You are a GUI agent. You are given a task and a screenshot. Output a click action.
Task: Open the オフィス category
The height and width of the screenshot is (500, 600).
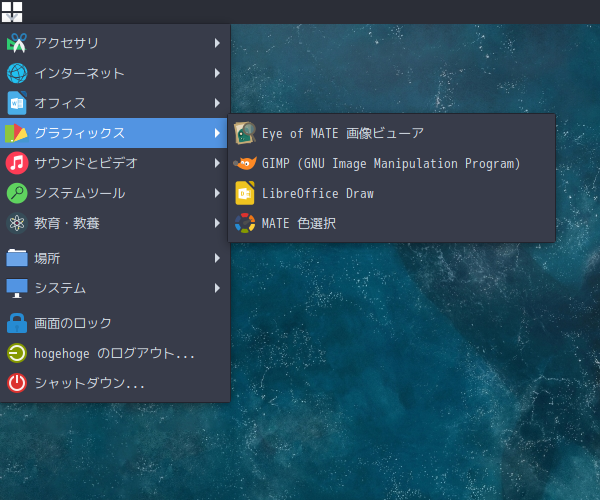click(x=114, y=103)
